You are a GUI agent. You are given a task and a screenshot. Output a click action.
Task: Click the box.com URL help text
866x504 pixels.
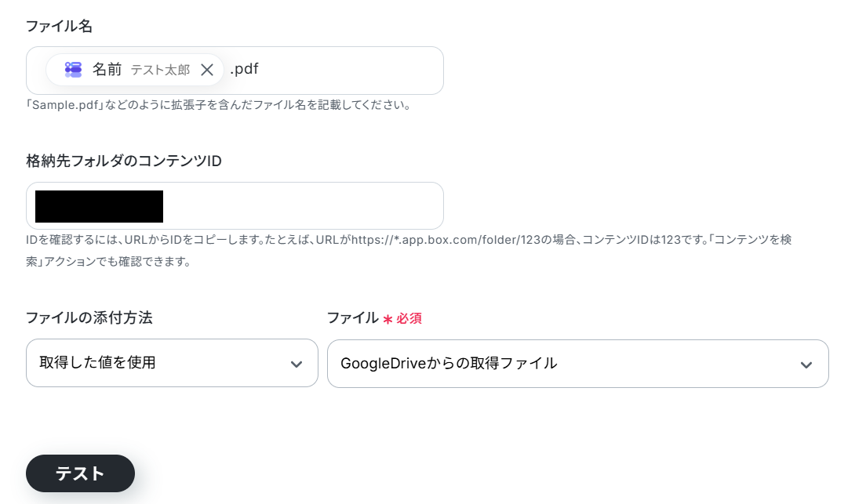[409, 250]
